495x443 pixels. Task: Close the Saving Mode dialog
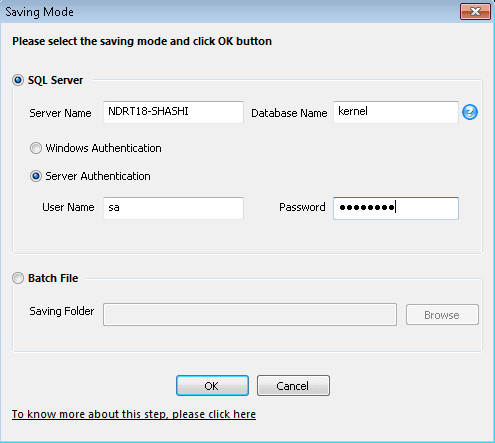(x=475, y=12)
